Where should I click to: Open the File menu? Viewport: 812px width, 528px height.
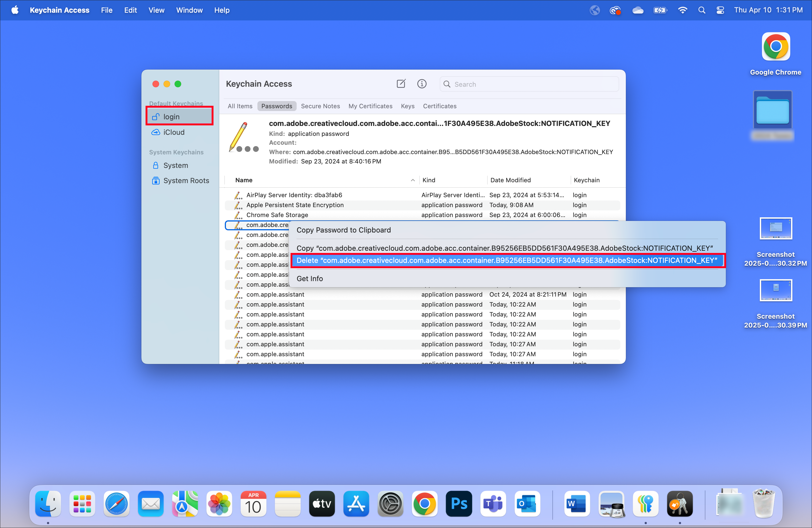coord(106,10)
